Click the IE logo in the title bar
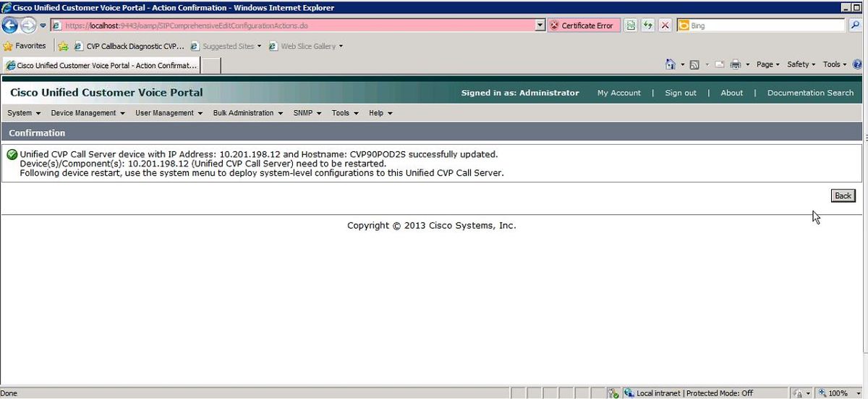 click(x=7, y=8)
